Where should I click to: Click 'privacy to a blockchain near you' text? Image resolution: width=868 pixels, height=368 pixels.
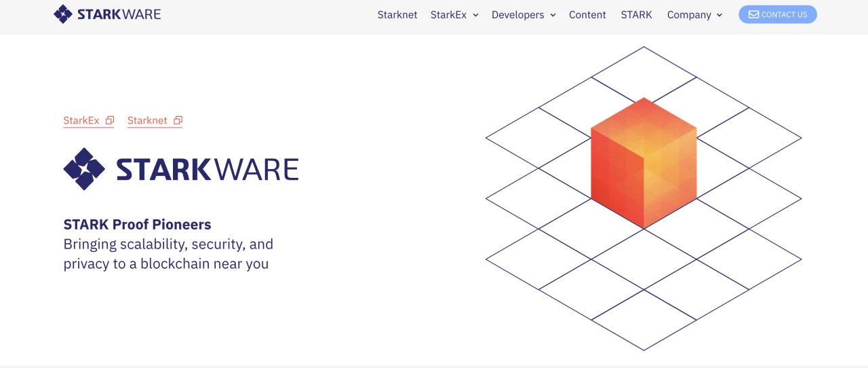click(x=166, y=263)
